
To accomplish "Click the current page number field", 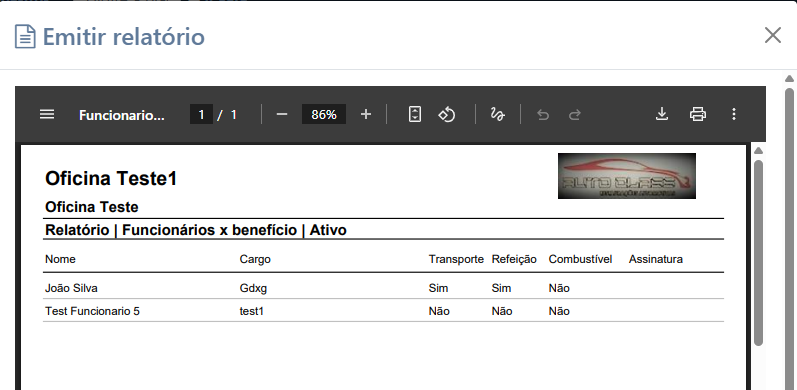I will (x=201, y=114).
